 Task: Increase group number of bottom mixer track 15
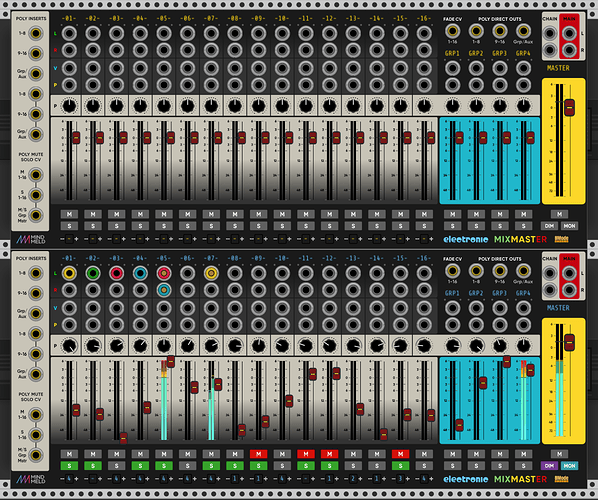(408, 479)
